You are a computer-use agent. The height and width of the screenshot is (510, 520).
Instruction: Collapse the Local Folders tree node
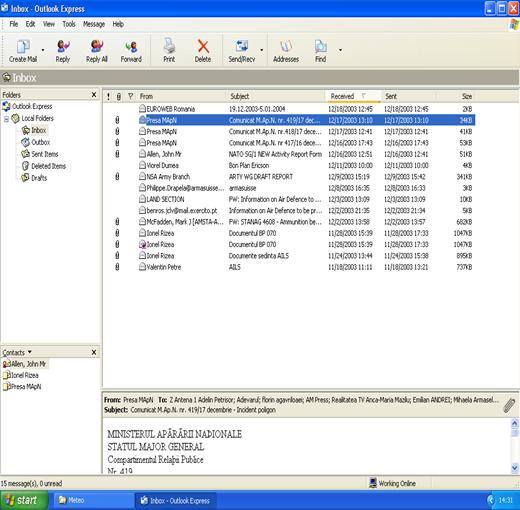[6, 119]
